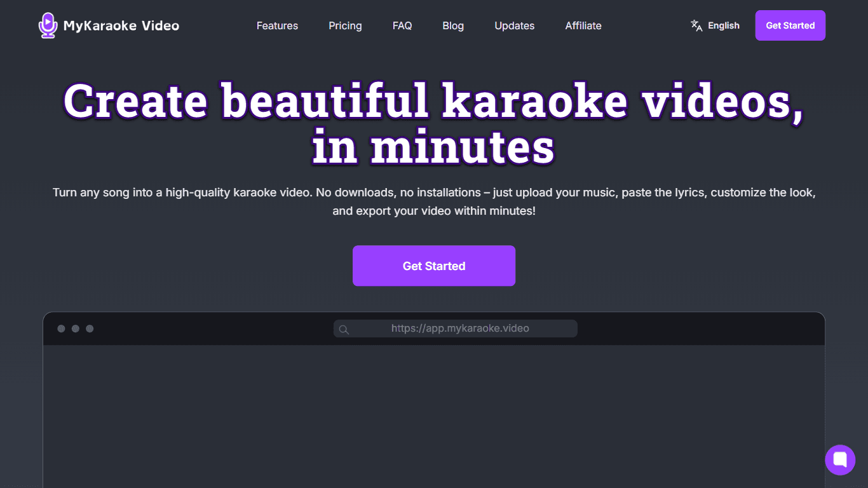View the Updates page
This screenshot has height=488, width=868.
(x=515, y=25)
